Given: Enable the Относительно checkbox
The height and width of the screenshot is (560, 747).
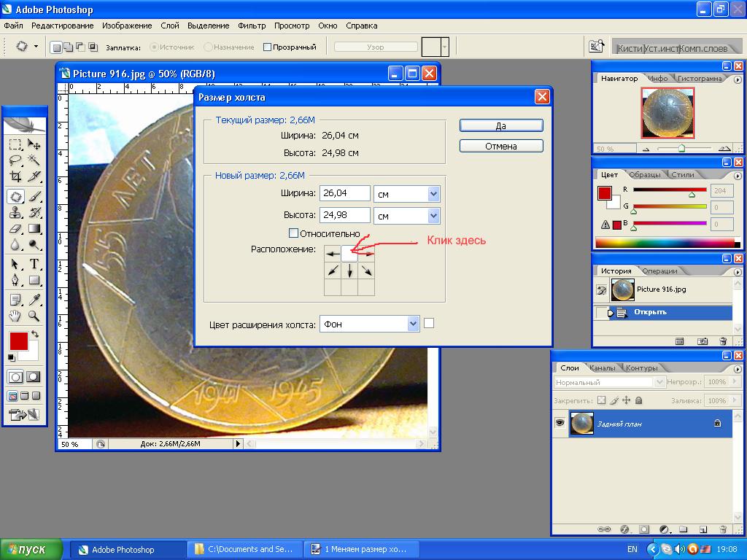Looking at the screenshot, I should click(x=294, y=233).
